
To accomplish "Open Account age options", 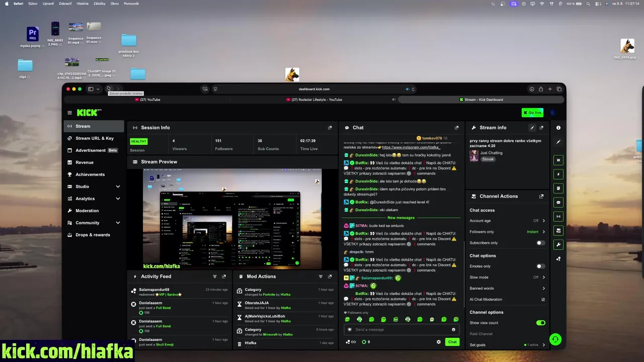I will point(507,221).
